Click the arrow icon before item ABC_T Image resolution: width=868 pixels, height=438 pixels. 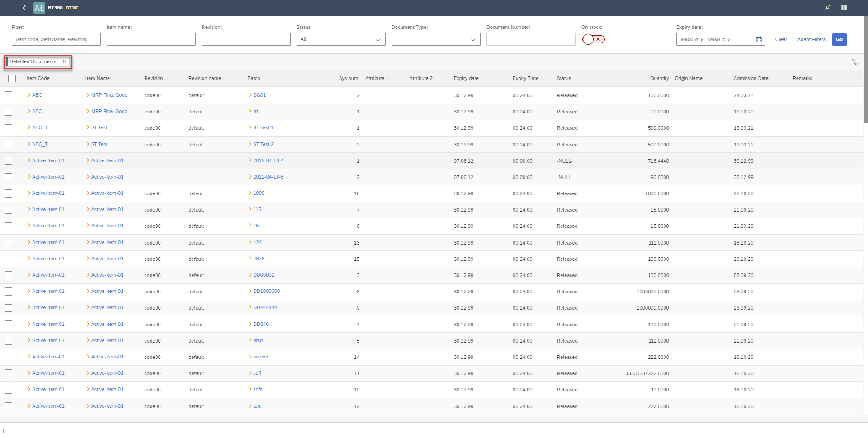coord(29,128)
